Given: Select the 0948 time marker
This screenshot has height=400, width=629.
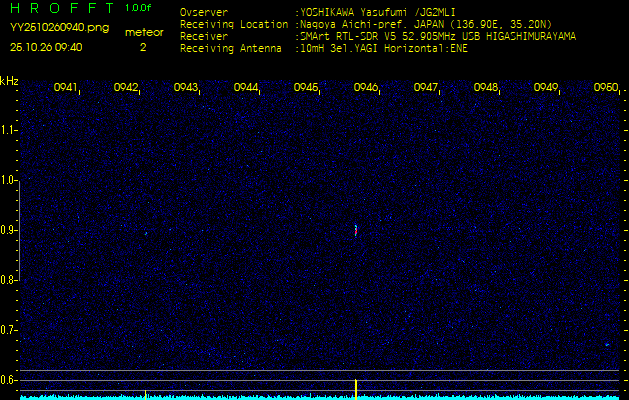Looking at the screenshot, I should point(486,88).
